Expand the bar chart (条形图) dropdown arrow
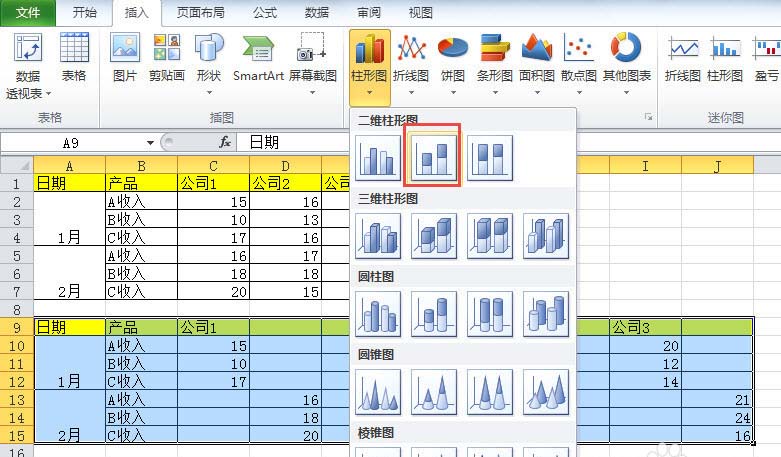The image size is (781, 457). tap(495, 92)
